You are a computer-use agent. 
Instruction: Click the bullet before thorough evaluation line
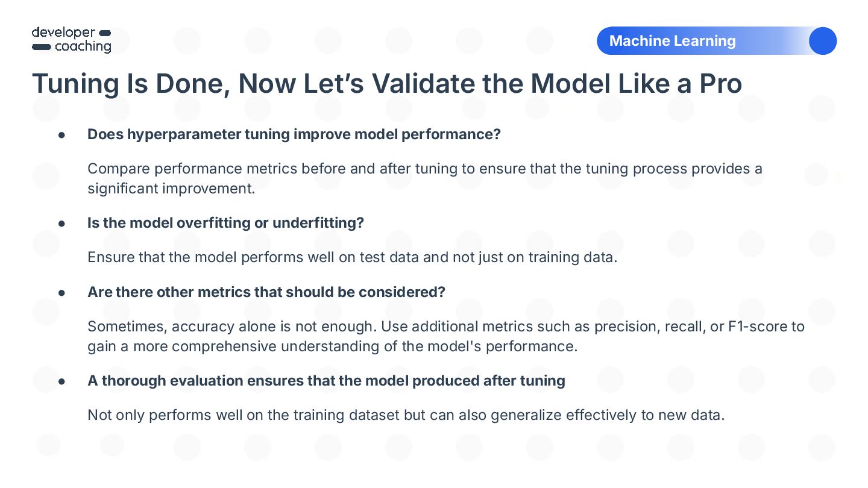click(x=61, y=381)
